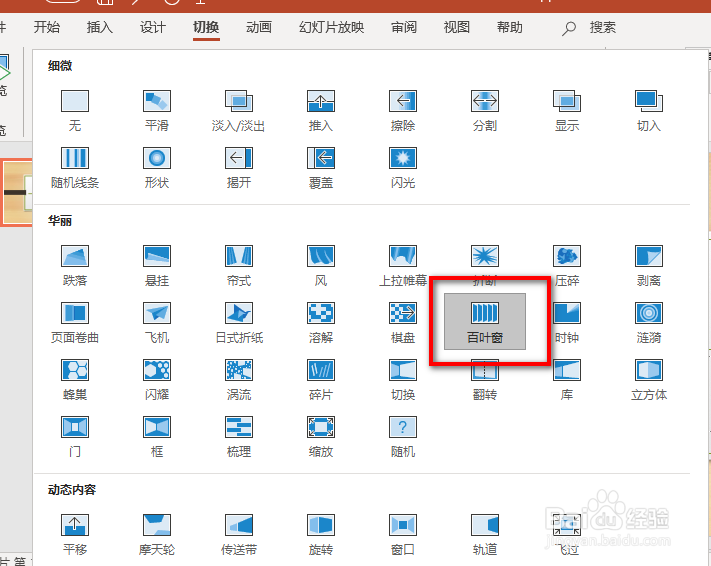
Task: Apply the 碎片 (Shred) transition
Action: tap(321, 380)
